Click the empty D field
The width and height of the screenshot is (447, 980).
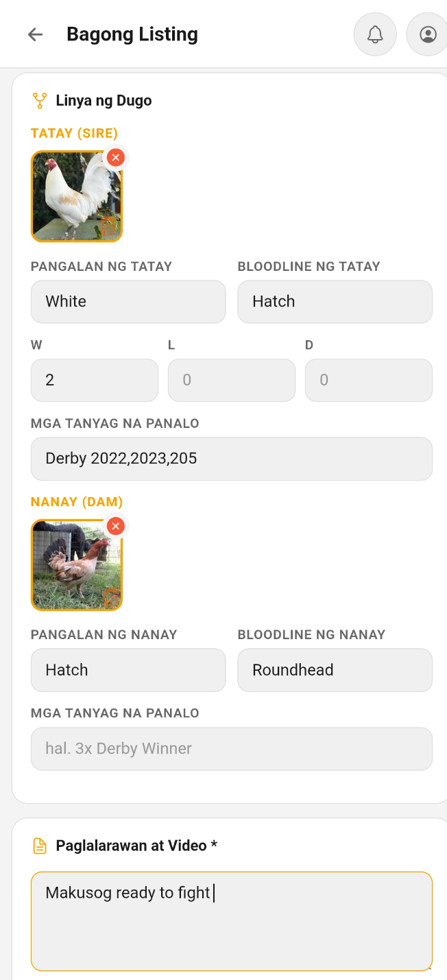pos(368,380)
